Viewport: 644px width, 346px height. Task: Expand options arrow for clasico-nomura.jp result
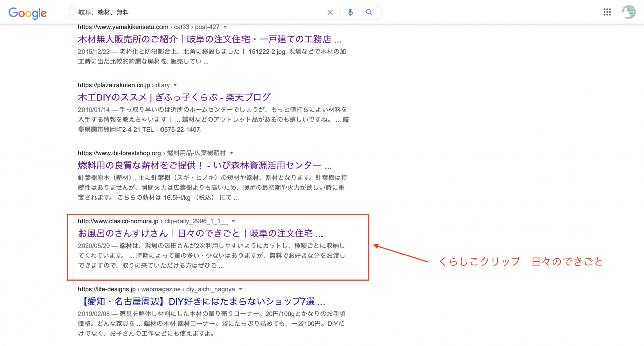click(233, 221)
